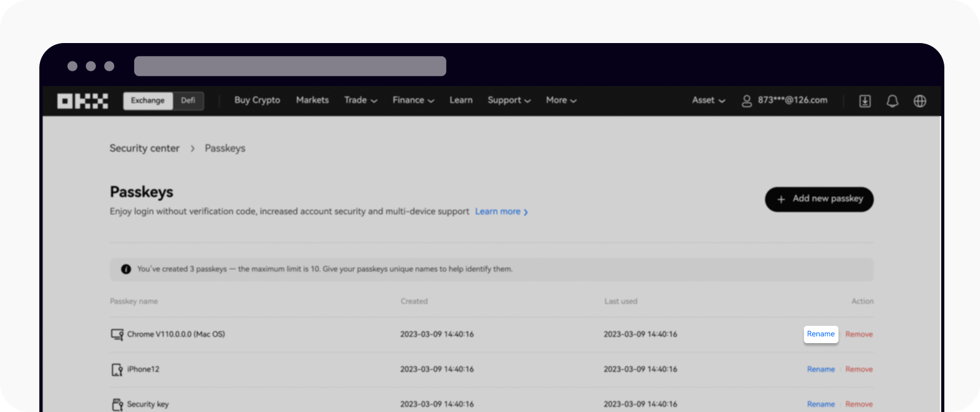Image resolution: width=980 pixels, height=412 pixels.
Task: Click the info icon in the notice banner
Action: tap(126, 269)
